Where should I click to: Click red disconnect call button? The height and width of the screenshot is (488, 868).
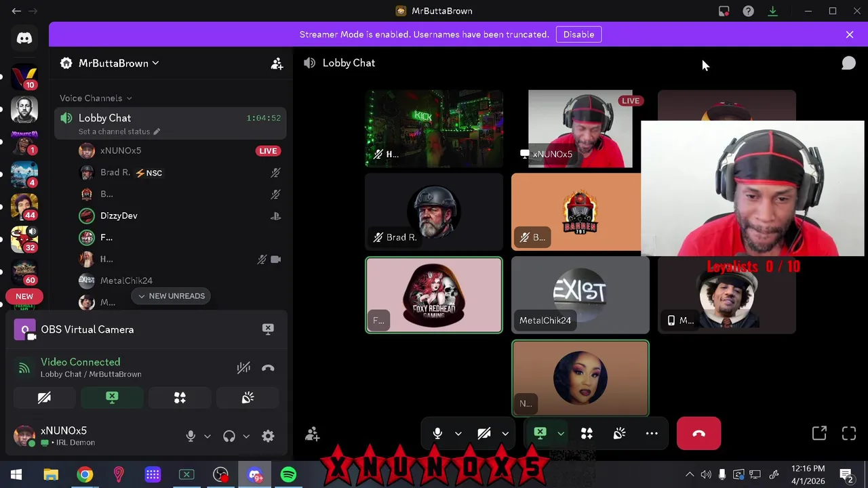click(698, 433)
